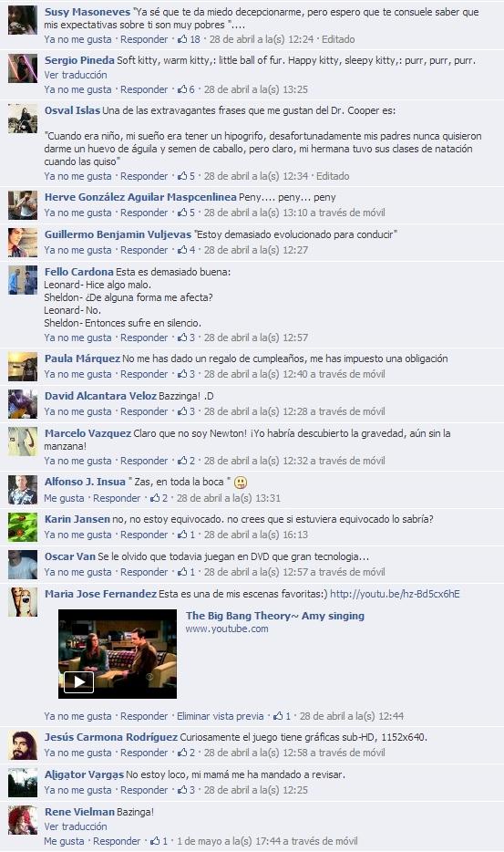Click Karin Jansen's ladybug profile picture
This screenshot has height=852, width=504.
(x=23, y=526)
